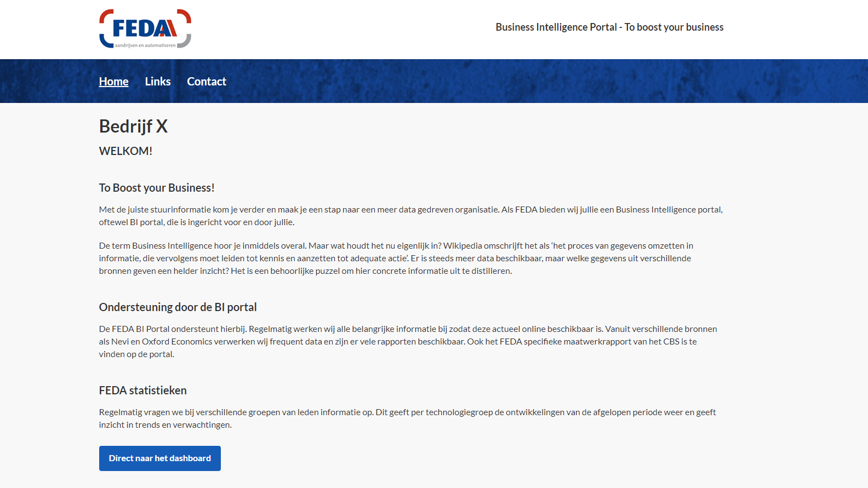The height and width of the screenshot is (488, 868).
Task: Go to the Links page
Action: (158, 82)
